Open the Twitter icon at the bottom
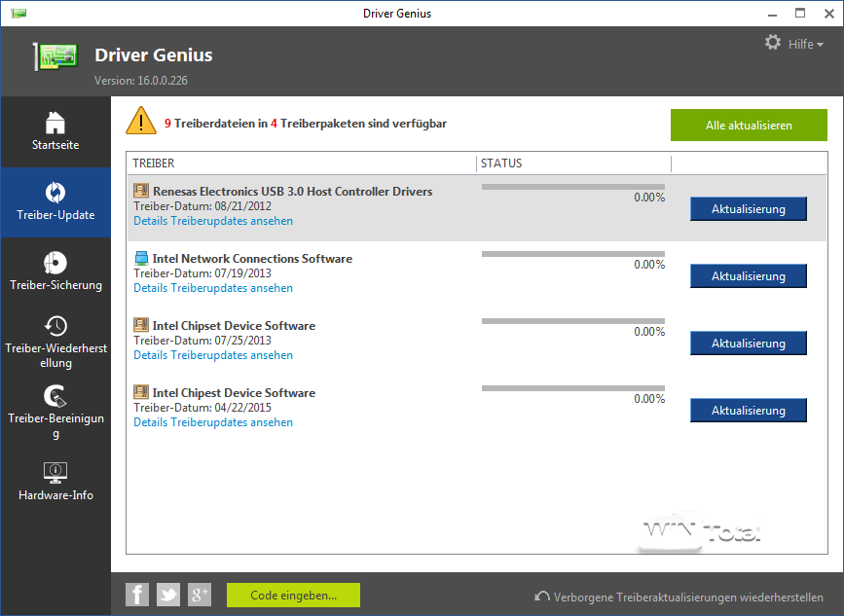844x616 pixels. click(x=167, y=594)
